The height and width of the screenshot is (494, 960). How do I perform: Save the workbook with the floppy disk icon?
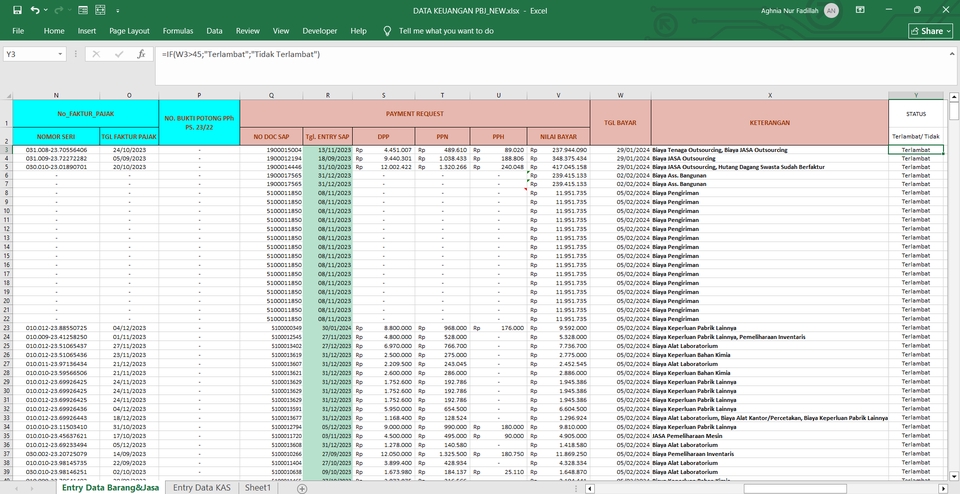tap(17, 10)
